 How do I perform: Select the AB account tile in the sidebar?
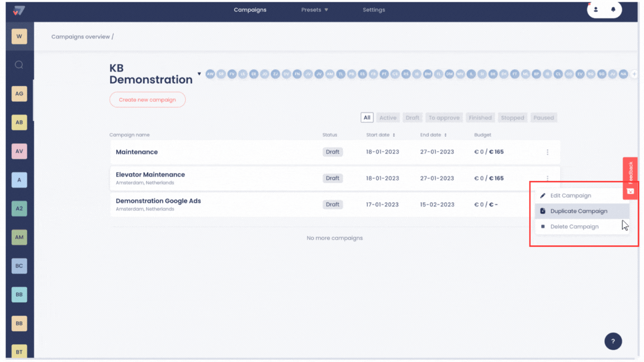20,122
